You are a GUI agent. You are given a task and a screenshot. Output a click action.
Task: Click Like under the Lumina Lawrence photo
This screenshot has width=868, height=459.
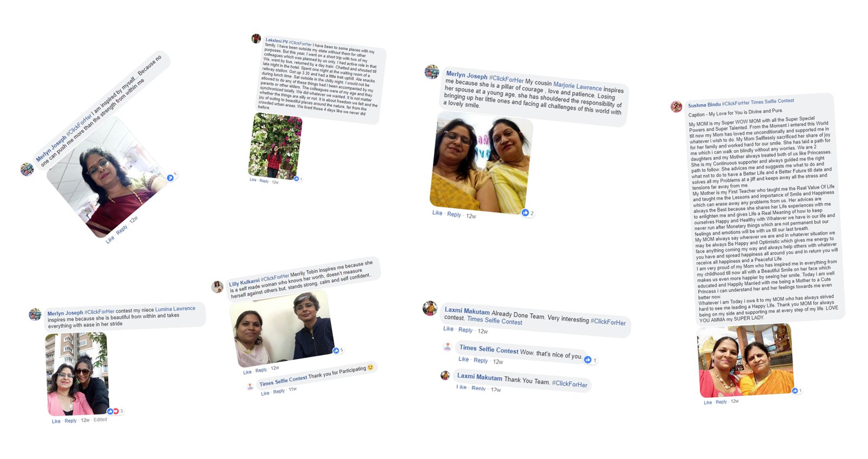(x=56, y=421)
